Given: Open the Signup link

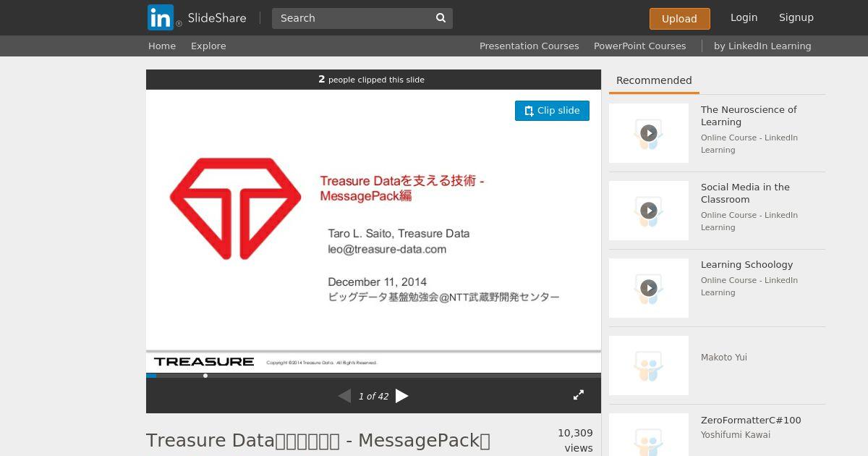Looking at the screenshot, I should point(796,17).
